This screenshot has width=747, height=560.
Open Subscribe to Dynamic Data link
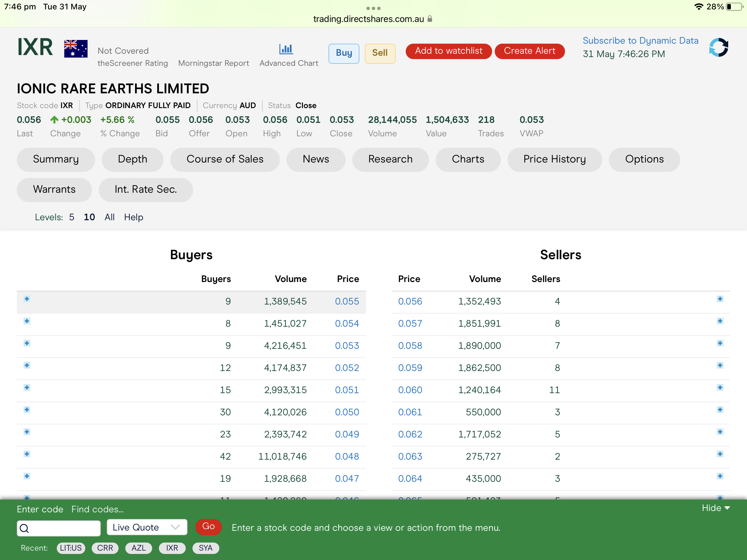[640, 41]
